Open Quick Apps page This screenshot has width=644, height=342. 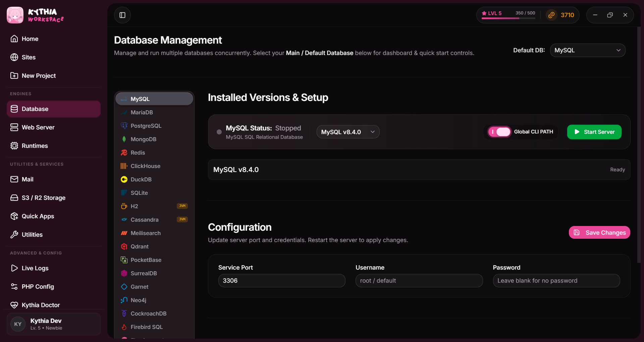pos(54,216)
